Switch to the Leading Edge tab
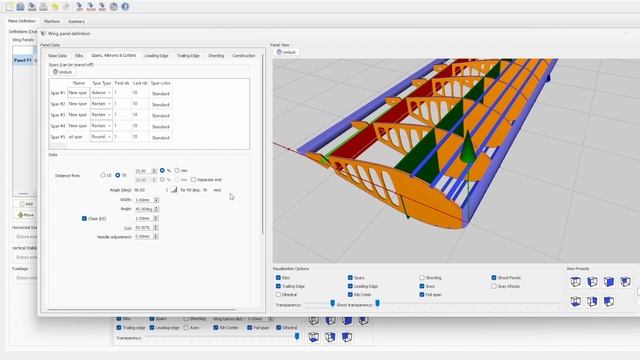 coord(156,56)
